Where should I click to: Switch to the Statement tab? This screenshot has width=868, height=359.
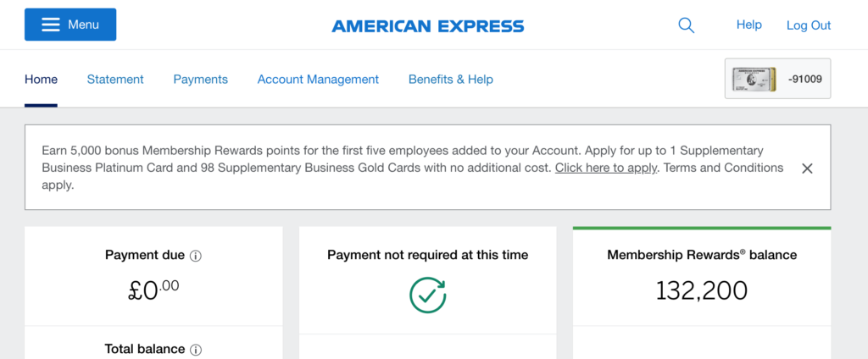[x=115, y=79]
